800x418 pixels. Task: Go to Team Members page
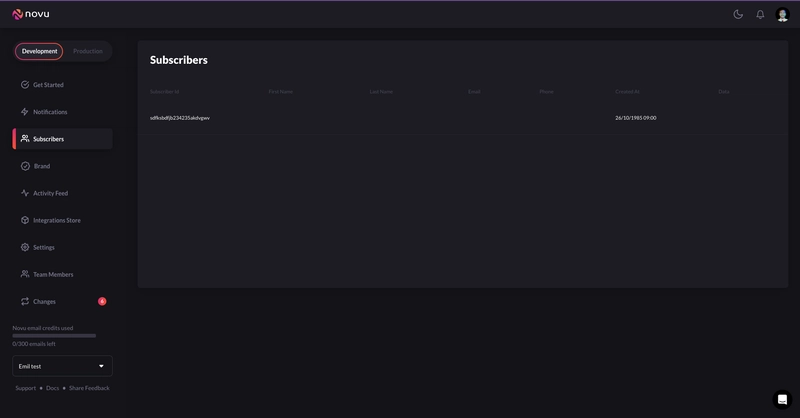[52, 274]
